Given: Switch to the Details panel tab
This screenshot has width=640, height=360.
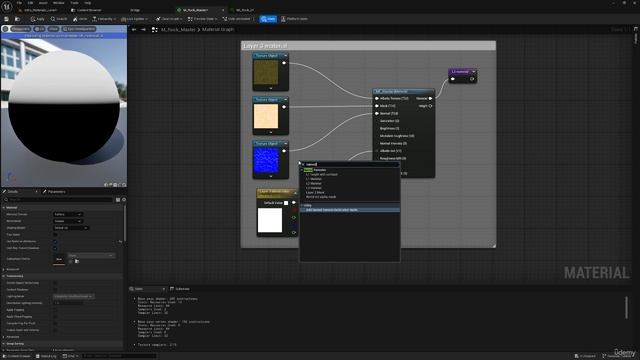Looking at the screenshot, I should (x=13, y=191).
